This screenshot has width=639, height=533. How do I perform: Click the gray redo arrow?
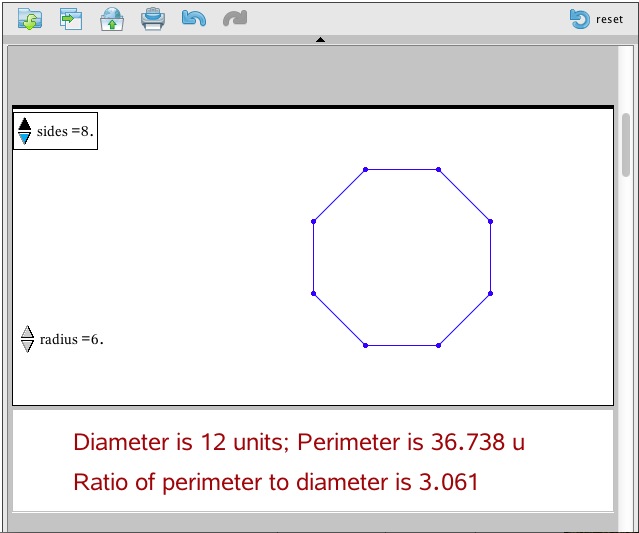(235, 18)
